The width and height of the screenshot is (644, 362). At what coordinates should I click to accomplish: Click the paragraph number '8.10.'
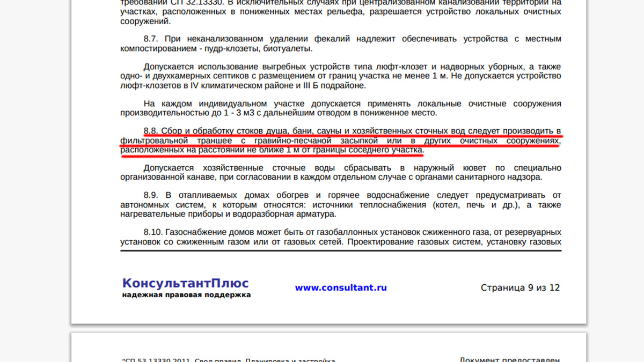(x=153, y=232)
